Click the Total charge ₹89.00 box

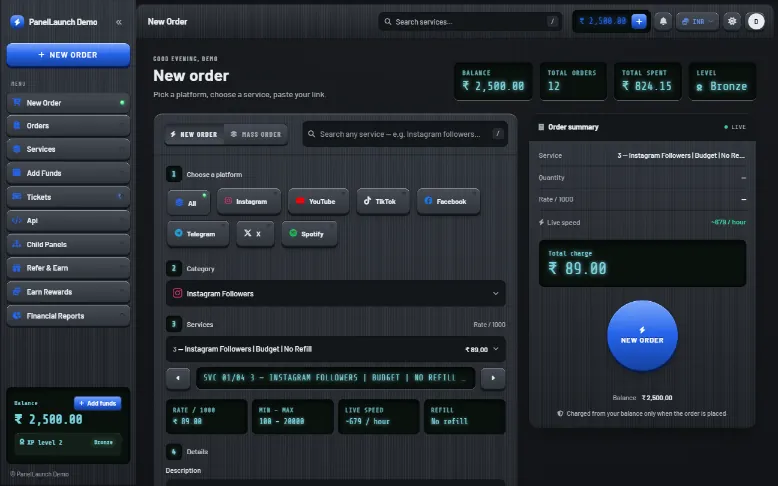[642, 263]
